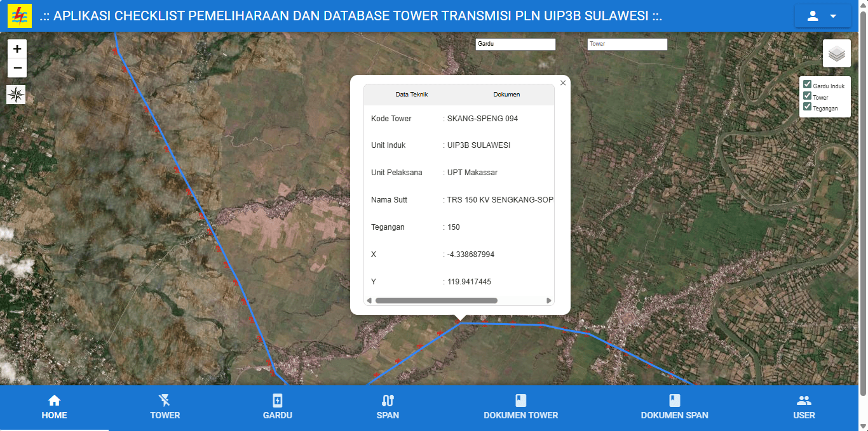Select the Nama Sutt value text
This screenshot has height=431, width=868.
500,200
